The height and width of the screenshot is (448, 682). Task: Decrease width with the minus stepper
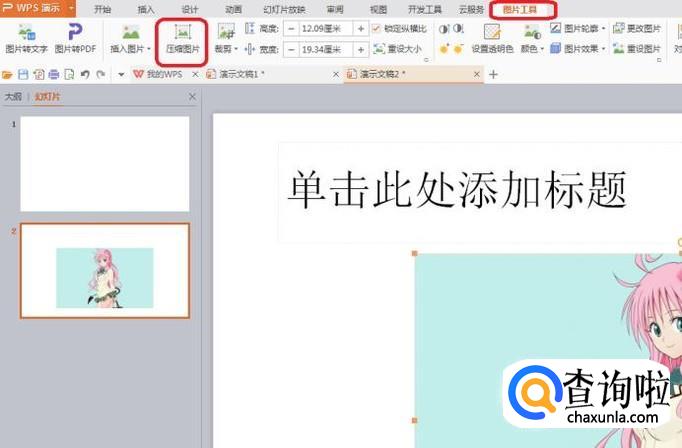click(x=291, y=50)
